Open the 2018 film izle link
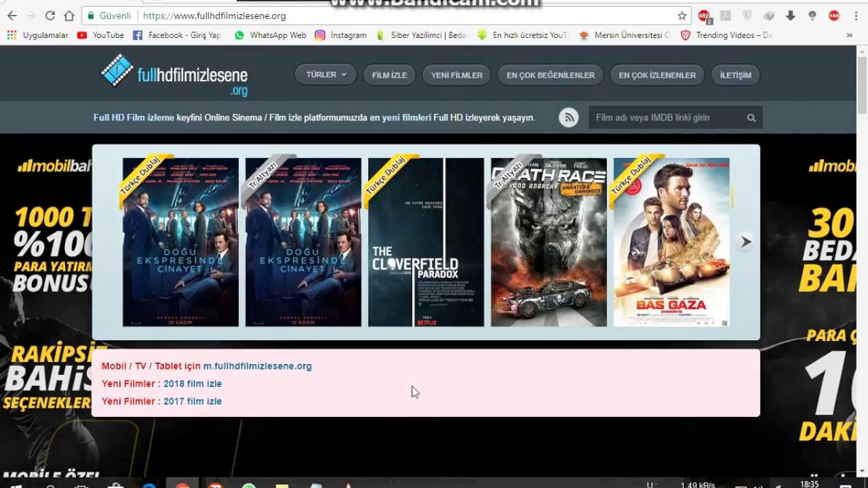868x488 pixels. tap(193, 384)
